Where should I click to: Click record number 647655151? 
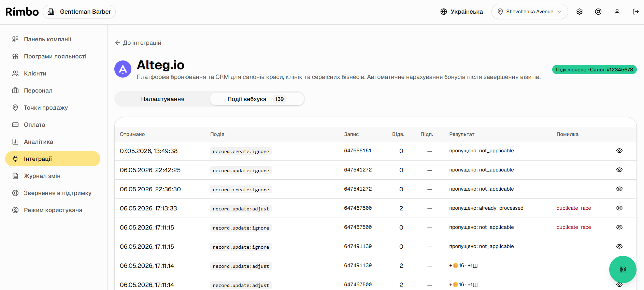[x=358, y=151]
